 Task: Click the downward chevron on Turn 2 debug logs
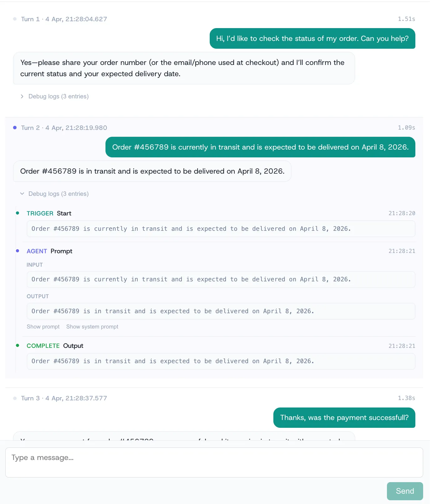point(22,194)
